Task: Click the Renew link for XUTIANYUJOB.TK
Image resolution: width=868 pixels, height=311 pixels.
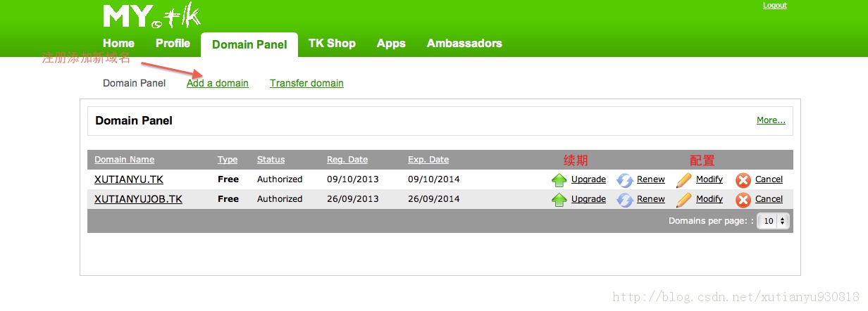Action: point(651,199)
